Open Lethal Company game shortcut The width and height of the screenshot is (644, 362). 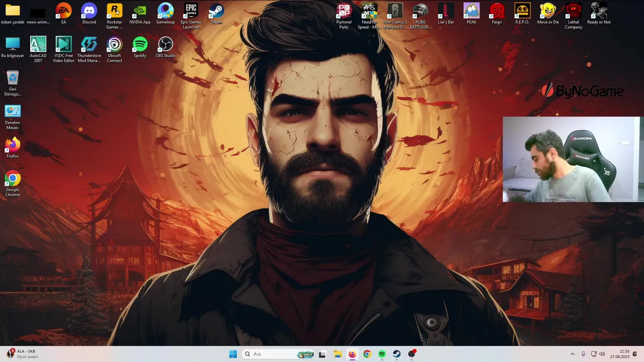pyautogui.click(x=573, y=16)
